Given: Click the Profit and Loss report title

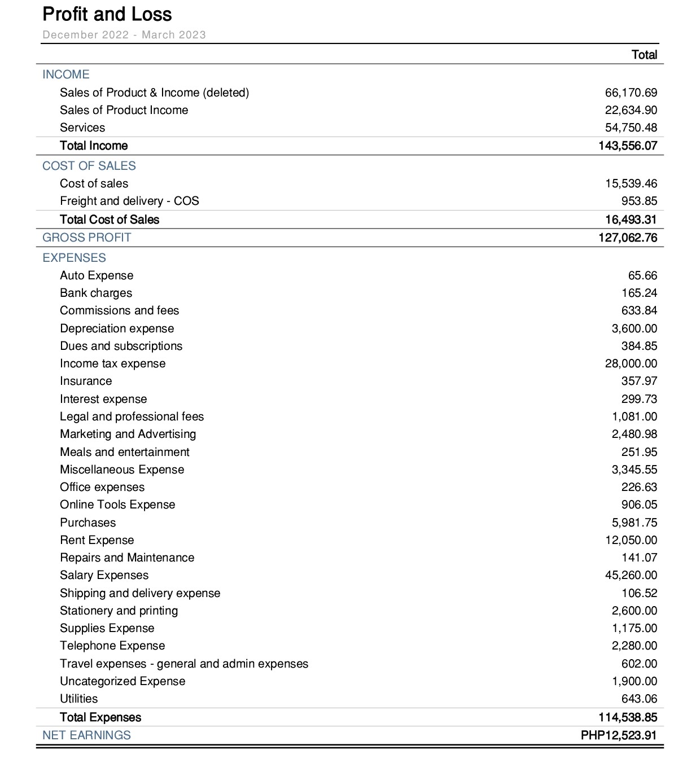Looking at the screenshot, I should 107,14.
